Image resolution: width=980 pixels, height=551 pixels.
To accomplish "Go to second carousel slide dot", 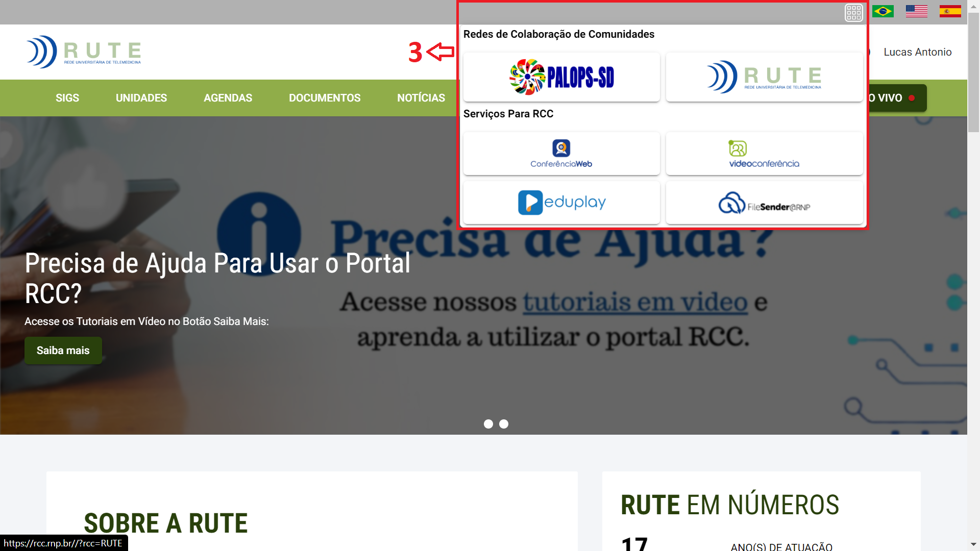I will coord(504,424).
